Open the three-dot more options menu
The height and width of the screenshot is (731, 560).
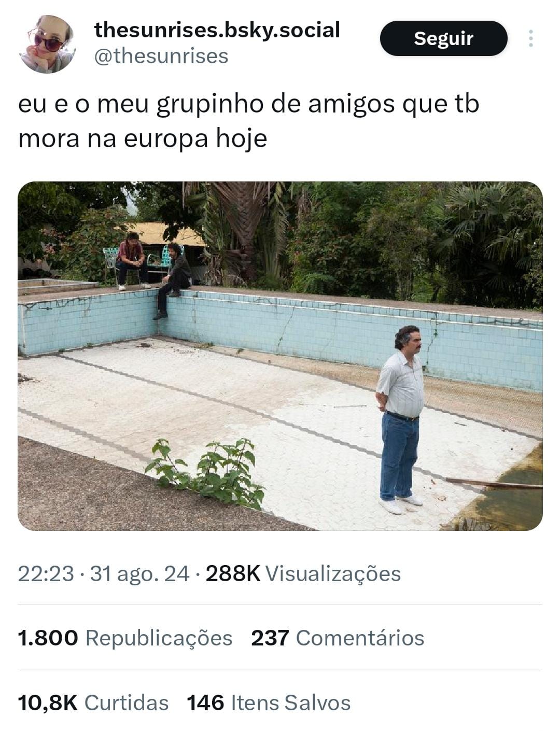(x=530, y=38)
